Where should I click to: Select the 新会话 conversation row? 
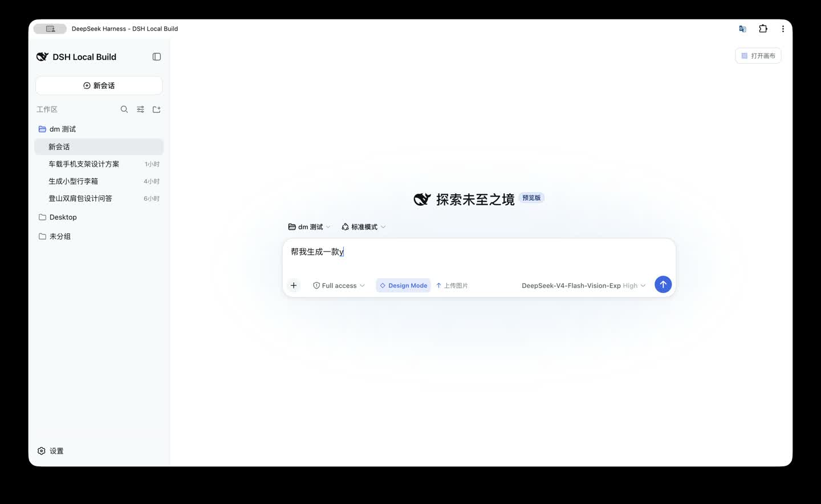99,147
